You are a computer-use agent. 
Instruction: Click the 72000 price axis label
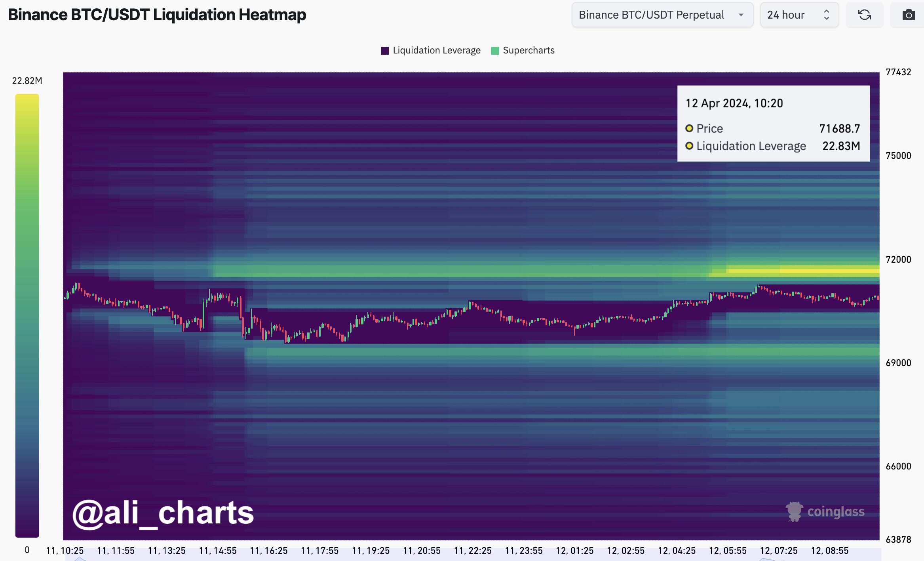[898, 260]
